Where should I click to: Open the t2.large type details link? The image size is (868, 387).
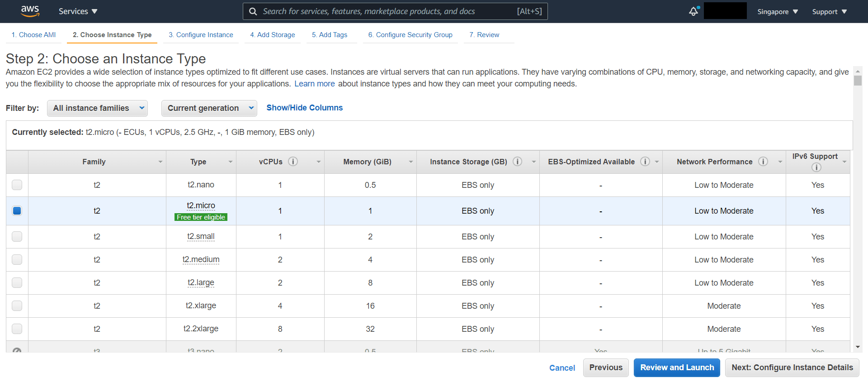201,282
